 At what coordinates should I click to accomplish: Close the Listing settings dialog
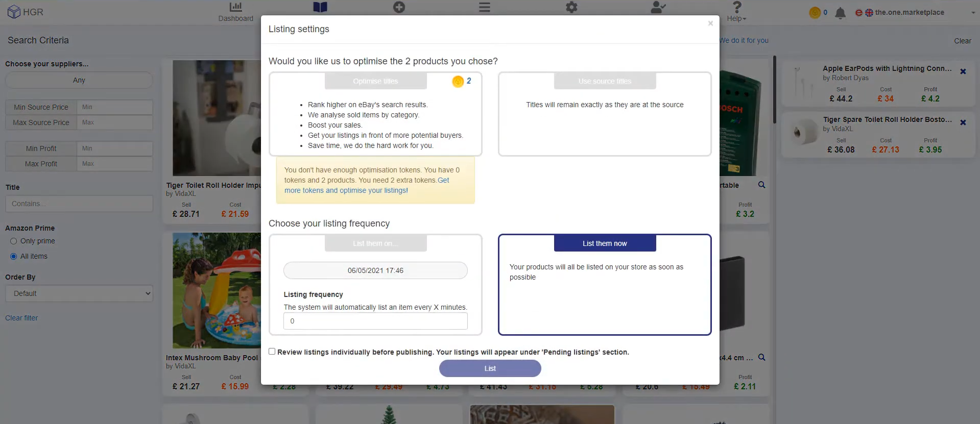click(710, 23)
